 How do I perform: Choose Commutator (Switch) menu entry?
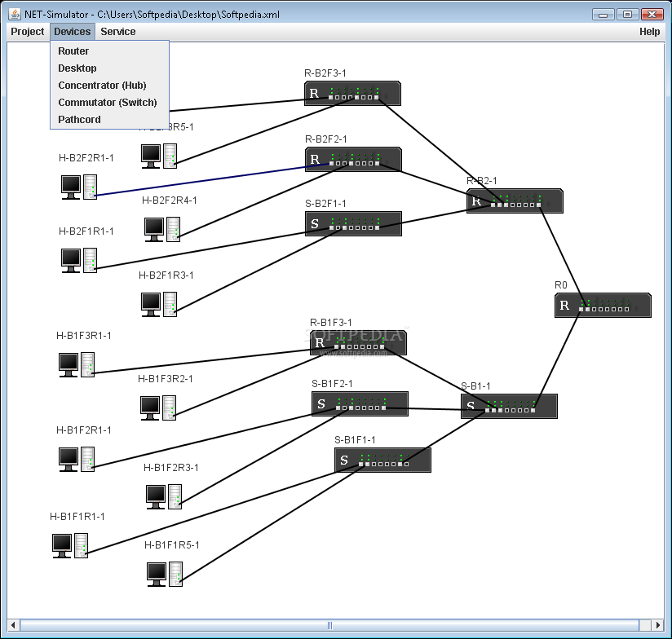point(110,103)
